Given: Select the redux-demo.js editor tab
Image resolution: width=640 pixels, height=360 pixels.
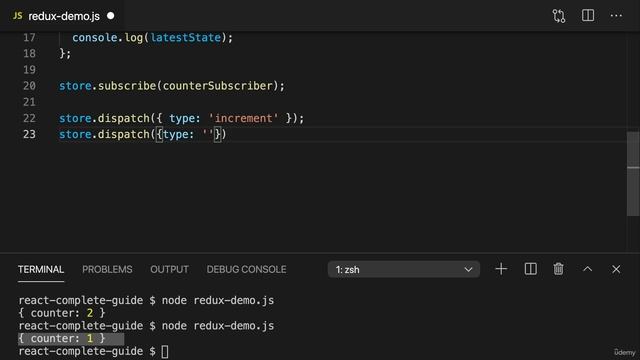Looking at the screenshot, I should click(61, 16).
